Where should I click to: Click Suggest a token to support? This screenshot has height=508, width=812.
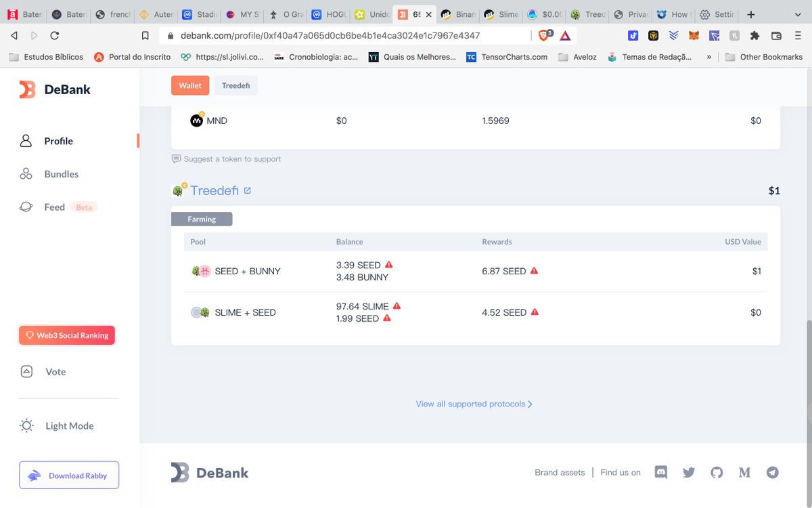click(226, 159)
